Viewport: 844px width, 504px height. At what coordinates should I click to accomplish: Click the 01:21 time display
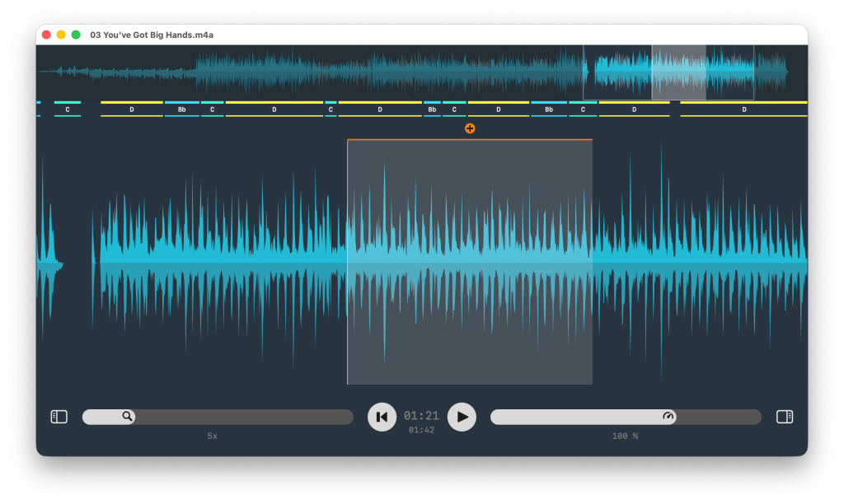click(422, 414)
